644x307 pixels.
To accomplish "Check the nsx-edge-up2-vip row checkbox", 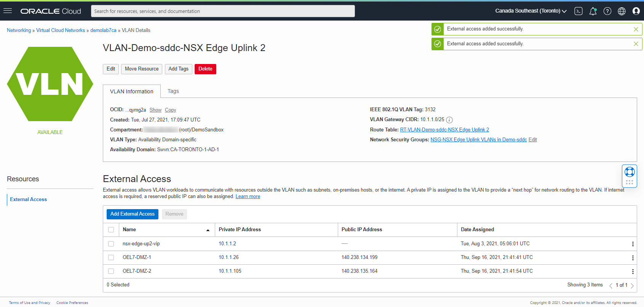I will click(x=111, y=244).
